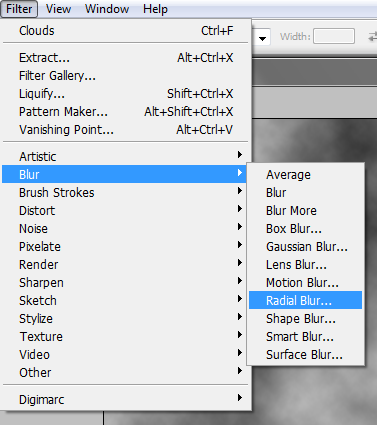Expand the Pixelate submenu
Screen dimensions: 377x425
coord(124,246)
